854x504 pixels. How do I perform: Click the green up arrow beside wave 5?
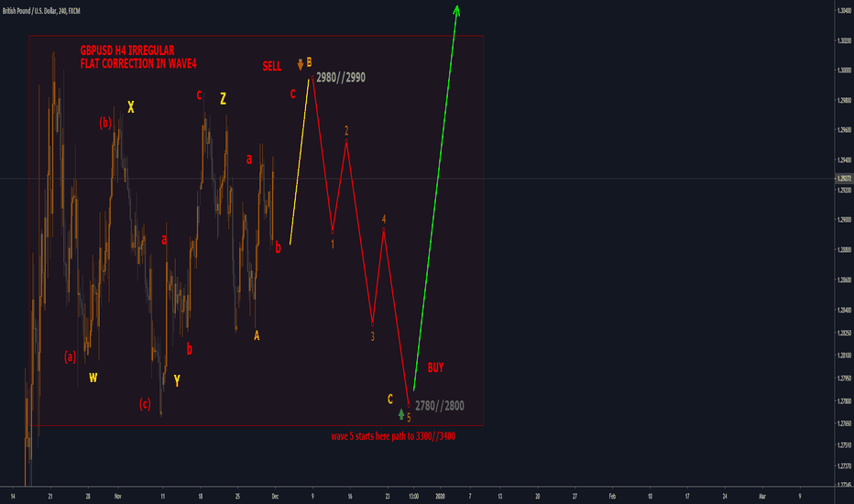[x=401, y=414]
